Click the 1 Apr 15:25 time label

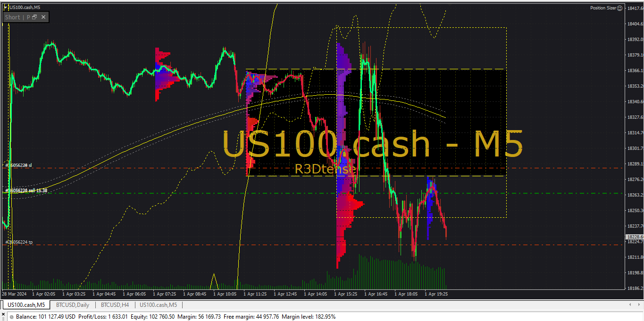pyautogui.click(x=346, y=294)
